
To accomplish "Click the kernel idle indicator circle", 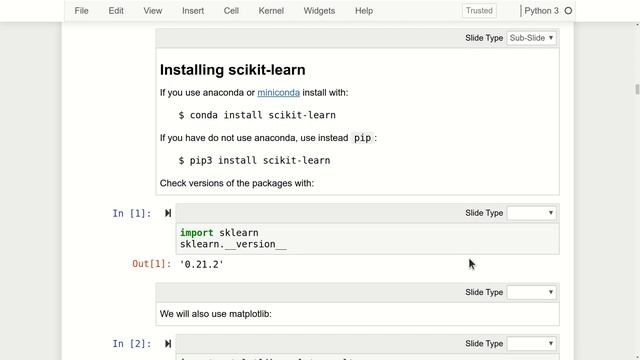I will click(568, 11).
